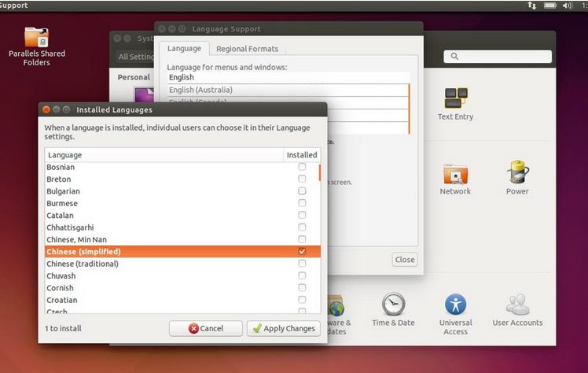Image resolution: width=588 pixels, height=373 pixels.
Task: Click battery indicator in top panel
Action: (549, 6)
